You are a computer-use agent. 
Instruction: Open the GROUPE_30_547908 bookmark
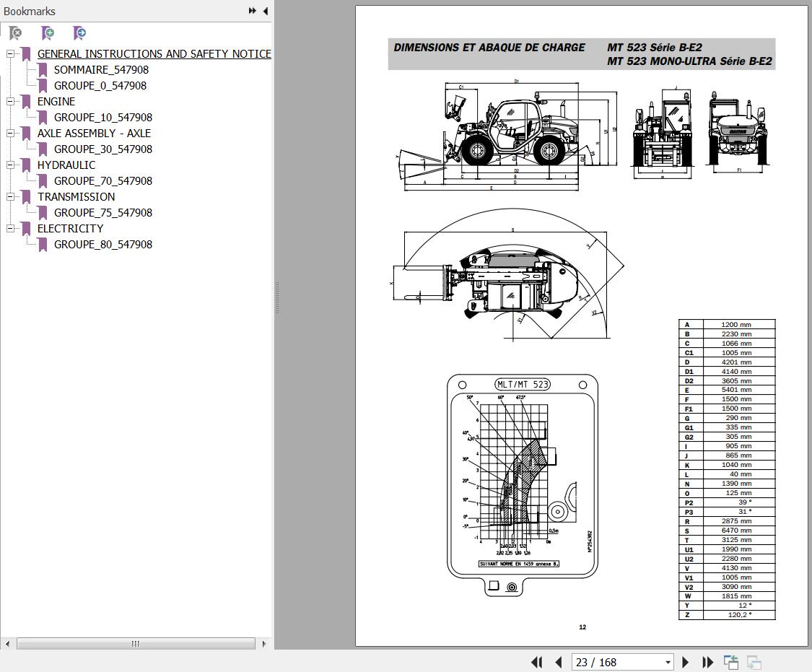coord(103,149)
